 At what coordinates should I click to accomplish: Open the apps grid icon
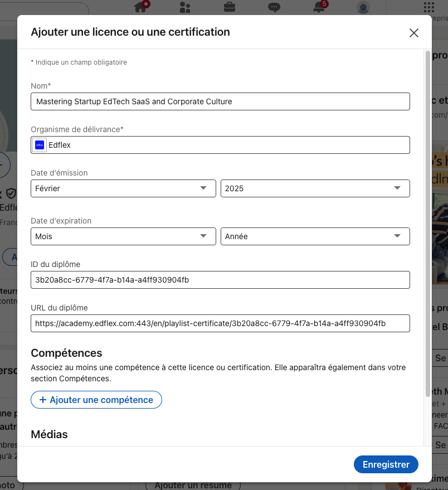pyautogui.click(x=429, y=7)
